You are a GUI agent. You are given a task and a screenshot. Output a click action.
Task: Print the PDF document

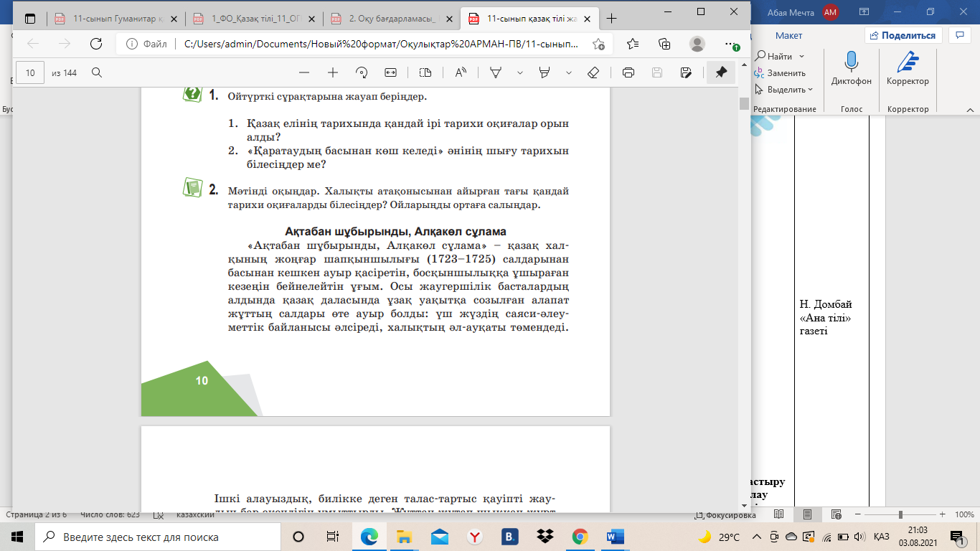[x=628, y=72]
